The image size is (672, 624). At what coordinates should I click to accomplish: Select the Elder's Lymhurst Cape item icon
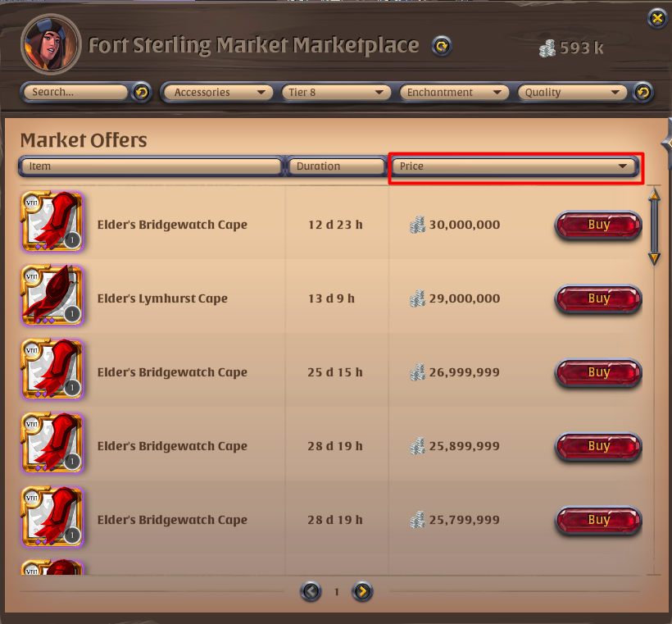[x=52, y=295]
